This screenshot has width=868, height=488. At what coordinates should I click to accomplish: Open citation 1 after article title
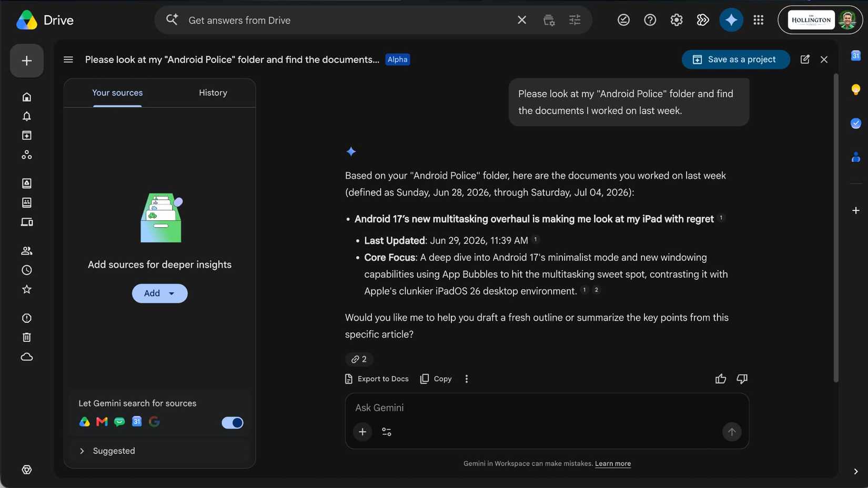coord(721,218)
